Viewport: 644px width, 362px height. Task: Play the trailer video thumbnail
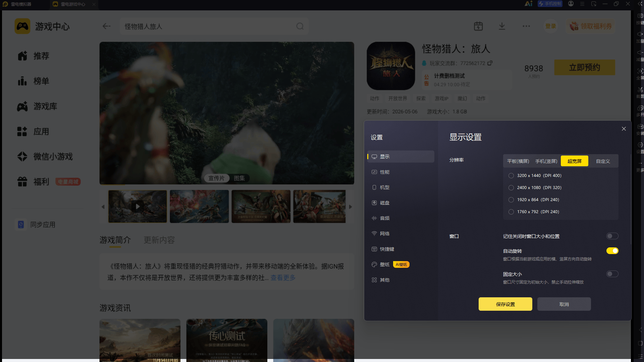tap(138, 206)
